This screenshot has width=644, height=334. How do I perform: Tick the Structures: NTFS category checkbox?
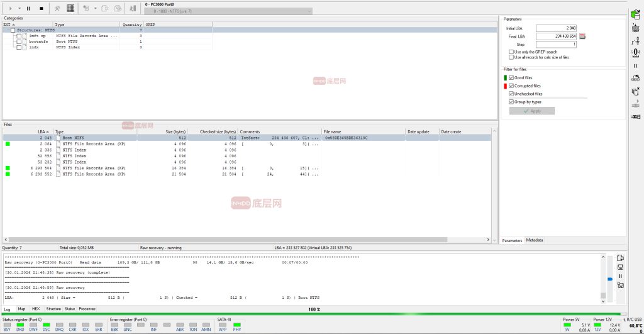click(x=13, y=30)
